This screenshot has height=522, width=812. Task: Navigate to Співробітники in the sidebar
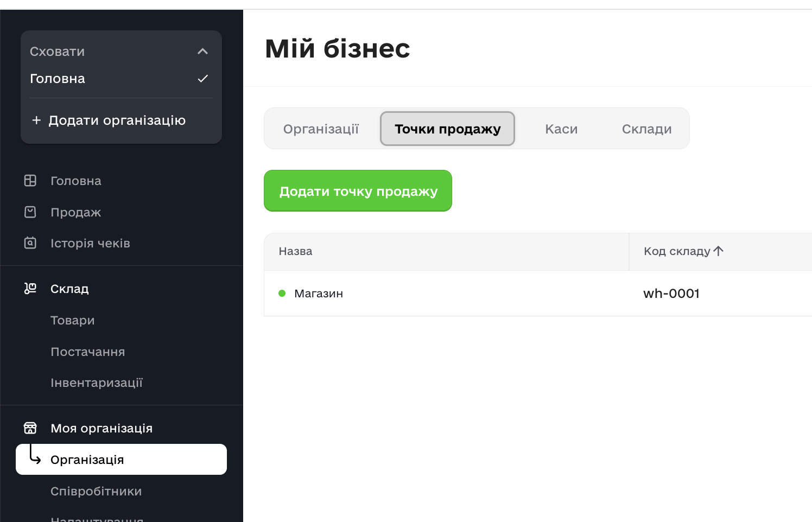pyautogui.click(x=96, y=491)
